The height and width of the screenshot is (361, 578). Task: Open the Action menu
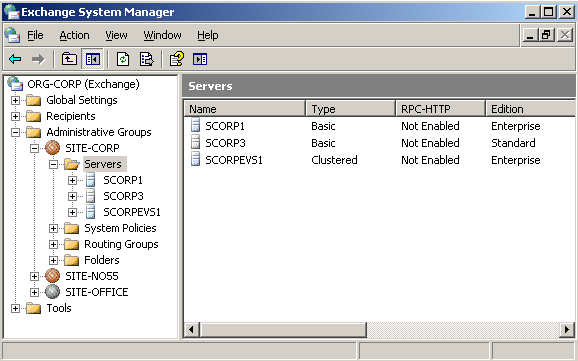(x=74, y=35)
